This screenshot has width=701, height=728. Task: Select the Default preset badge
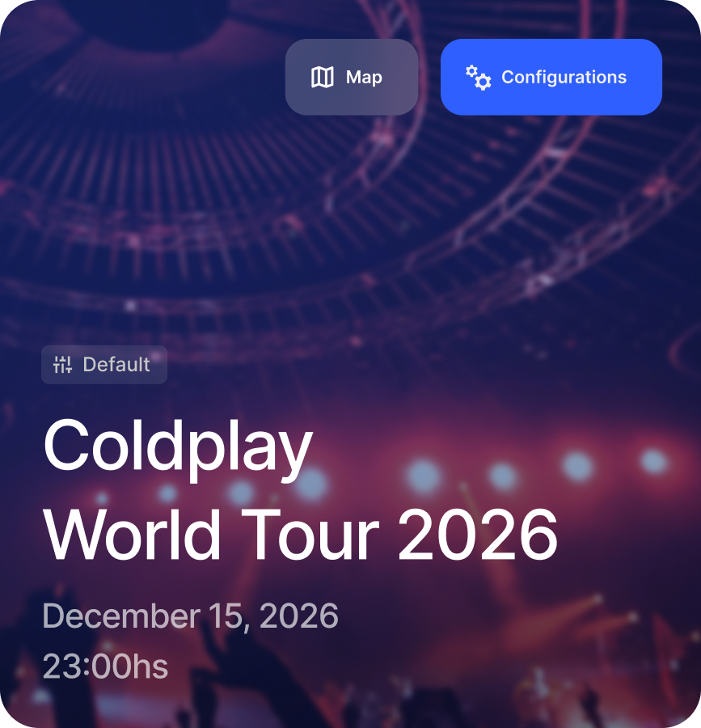tap(104, 365)
